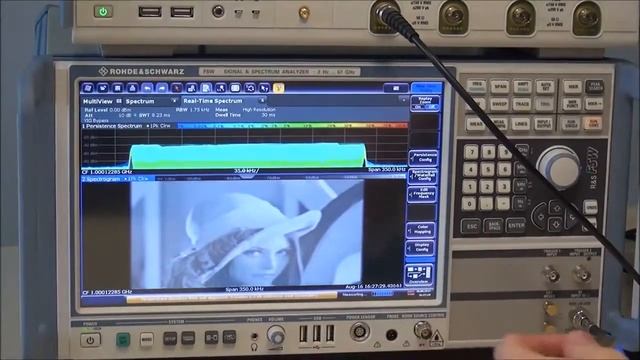Tap the Redo arrow toolbar icon
This screenshot has height=360, width=640.
point(162,88)
